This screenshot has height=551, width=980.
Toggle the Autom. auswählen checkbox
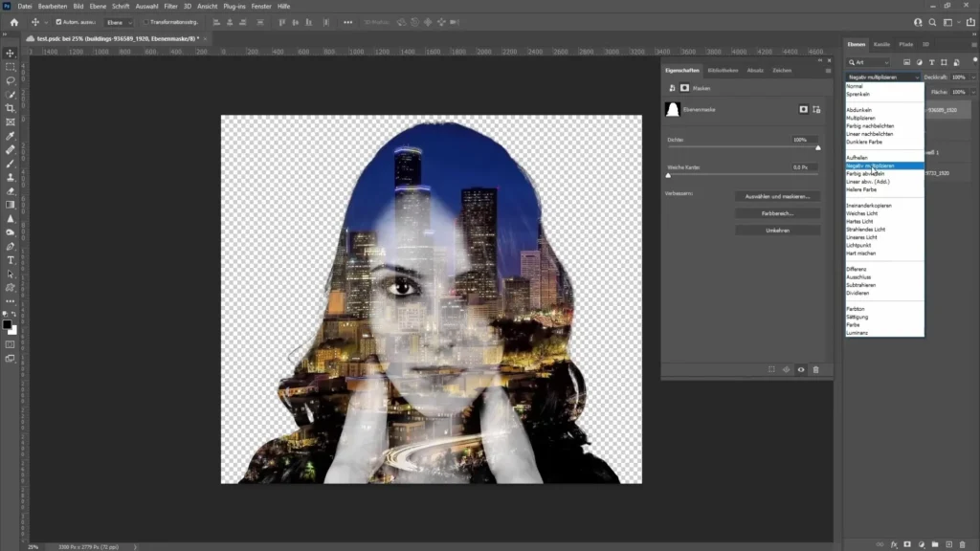coord(59,21)
